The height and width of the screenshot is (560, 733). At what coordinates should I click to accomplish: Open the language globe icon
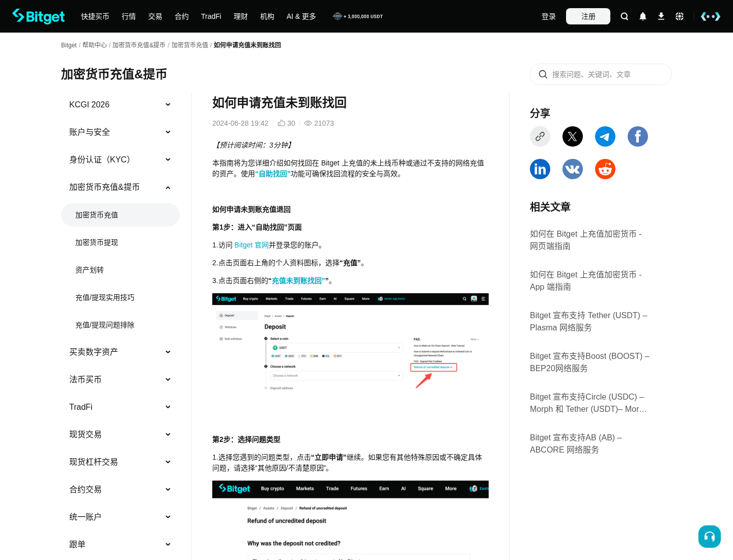coord(680,16)
